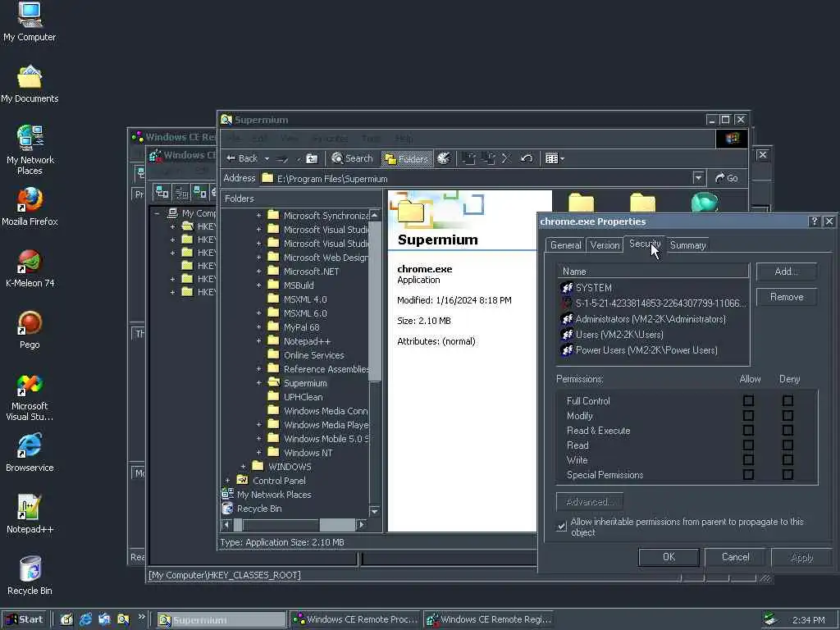Open the Address bar dropdown arrow
The image size is (840, 630).
pyautogui.click(x=698, y=178)
